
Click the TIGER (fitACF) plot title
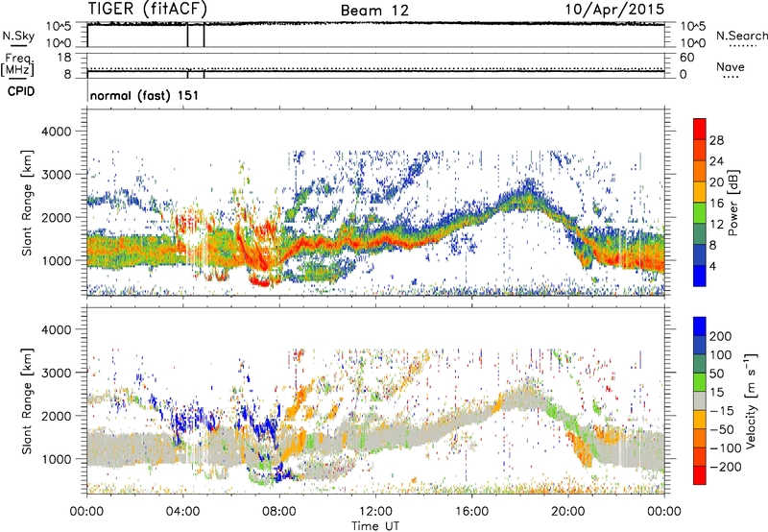pos(148,9)
